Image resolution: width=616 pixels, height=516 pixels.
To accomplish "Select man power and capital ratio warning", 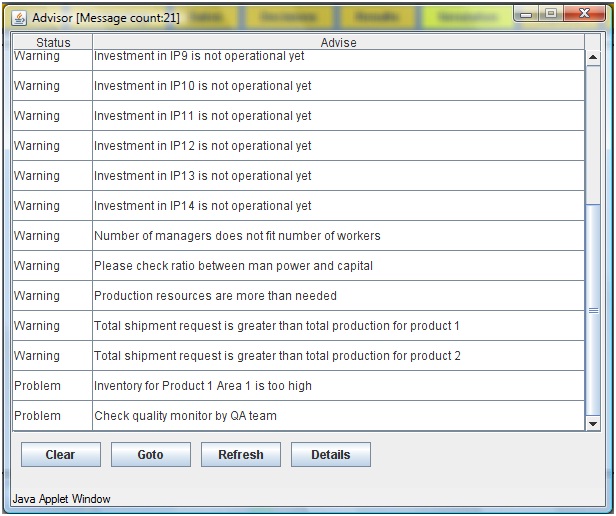I will click(x=233, y=266).
